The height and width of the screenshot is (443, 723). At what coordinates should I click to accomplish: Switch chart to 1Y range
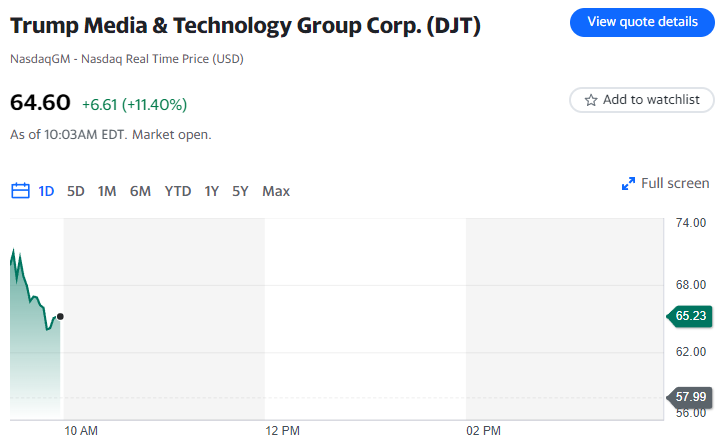tap(211, 191)
